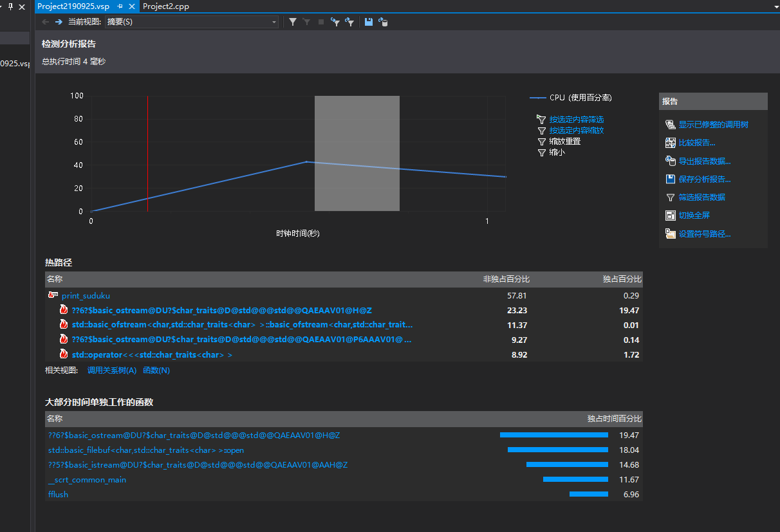Click the 设置符号路径 folder icon
Screen dimensions: 780x532
(x=670, y=234)
